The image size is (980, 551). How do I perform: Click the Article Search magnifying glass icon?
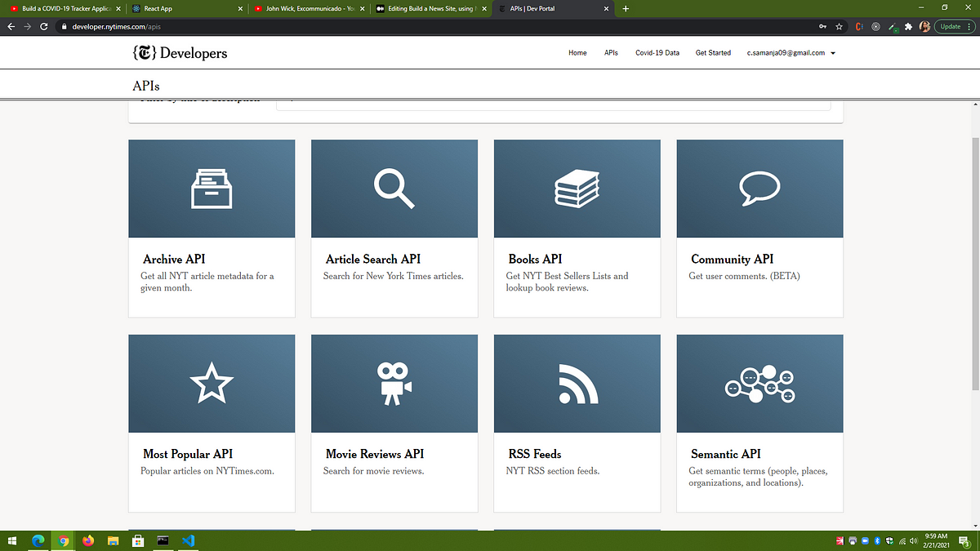pyautogui.click(x=394, y=189)
